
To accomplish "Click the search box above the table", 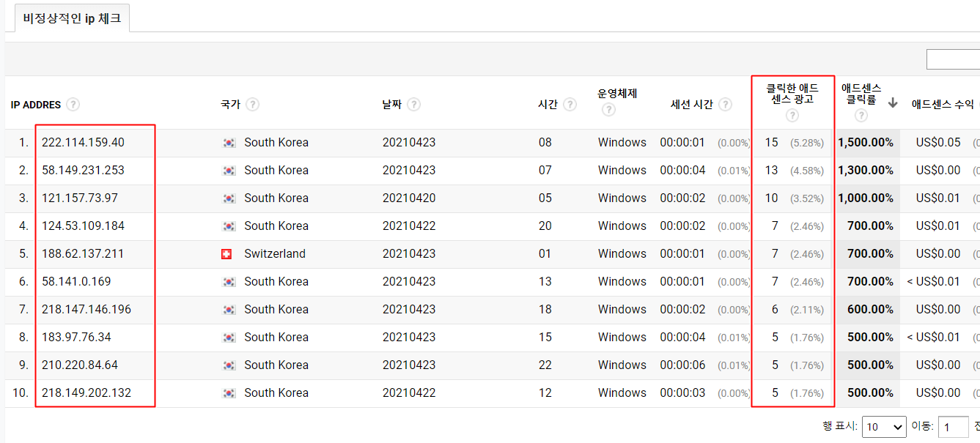I will (x=957, y=59).
